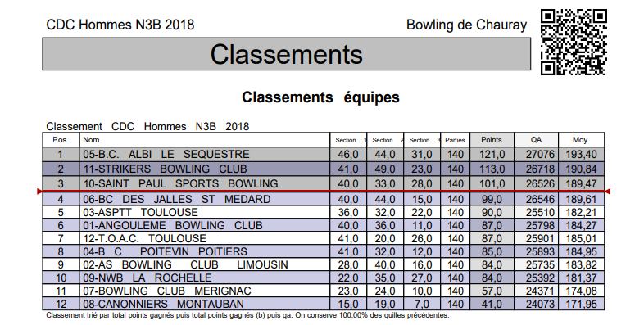Click the QR code image
This screenshot has width=644, height=325.
coord(574,43)
